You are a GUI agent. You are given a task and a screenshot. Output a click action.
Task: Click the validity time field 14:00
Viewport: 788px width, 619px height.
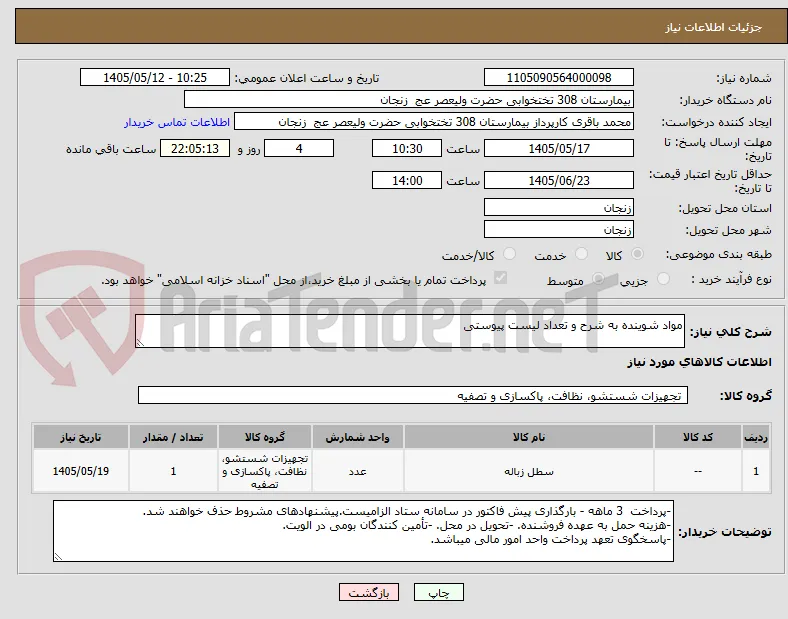click(x=407, y=180)
